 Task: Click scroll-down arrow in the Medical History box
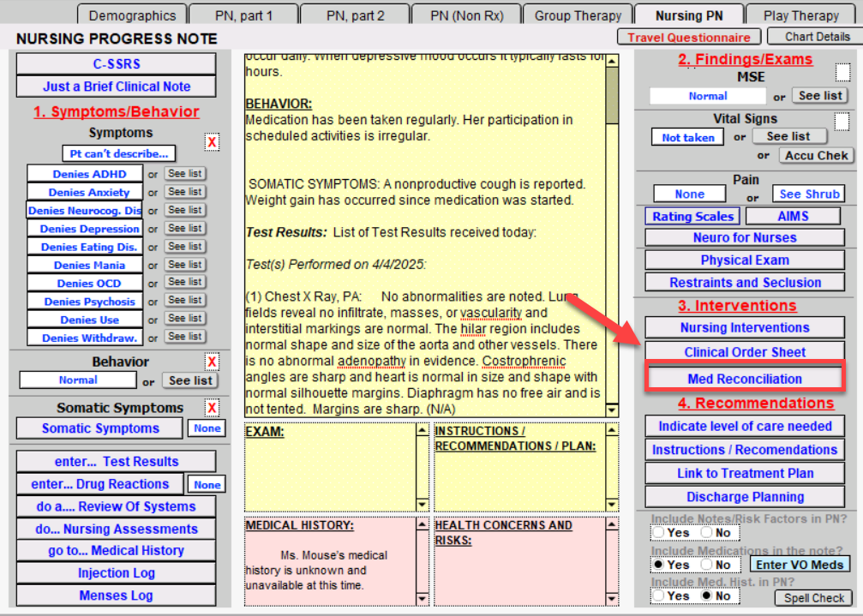click(422, 598)
